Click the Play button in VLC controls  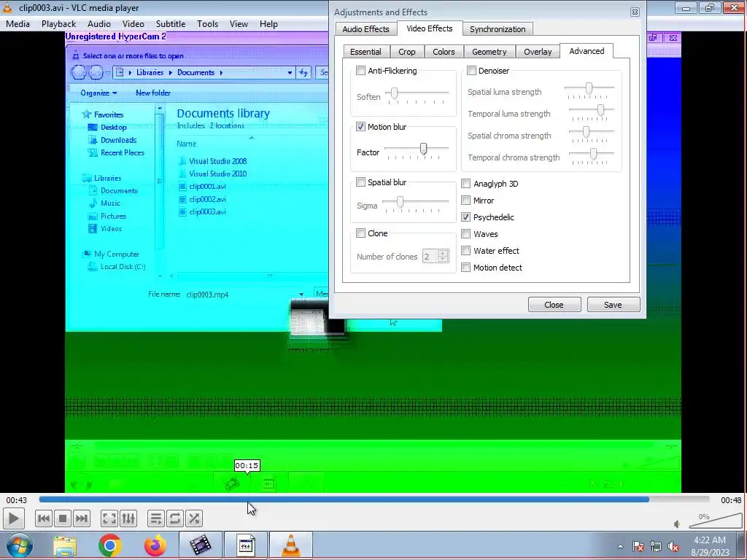coord(13,518)
